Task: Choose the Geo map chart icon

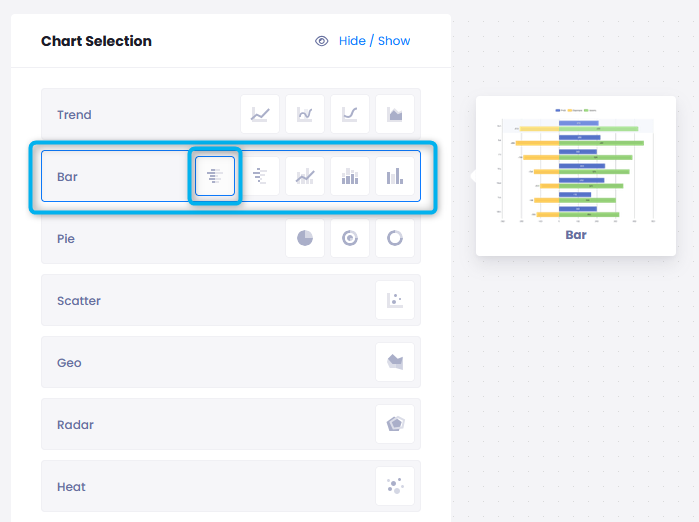Action: coord(395,363)
